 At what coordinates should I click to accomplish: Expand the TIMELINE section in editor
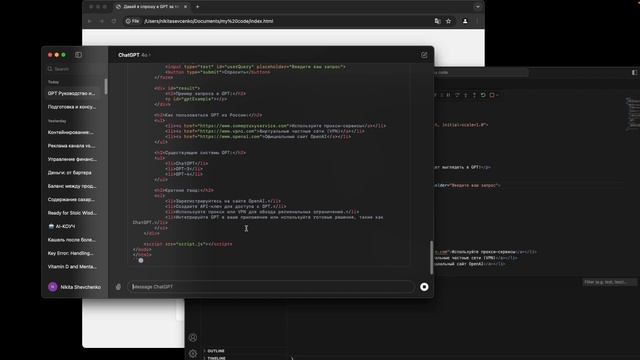(216, 358)
